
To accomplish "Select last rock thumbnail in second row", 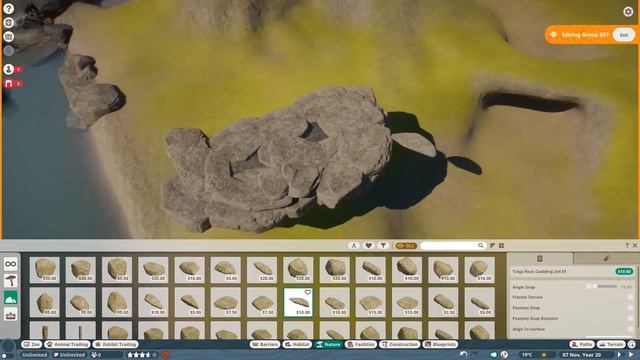I will 480,302.
